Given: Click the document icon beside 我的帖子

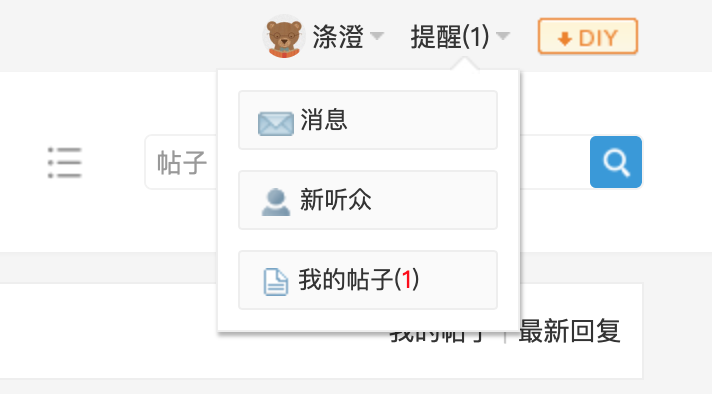Looking at the screenshot, I should [276, 282].
